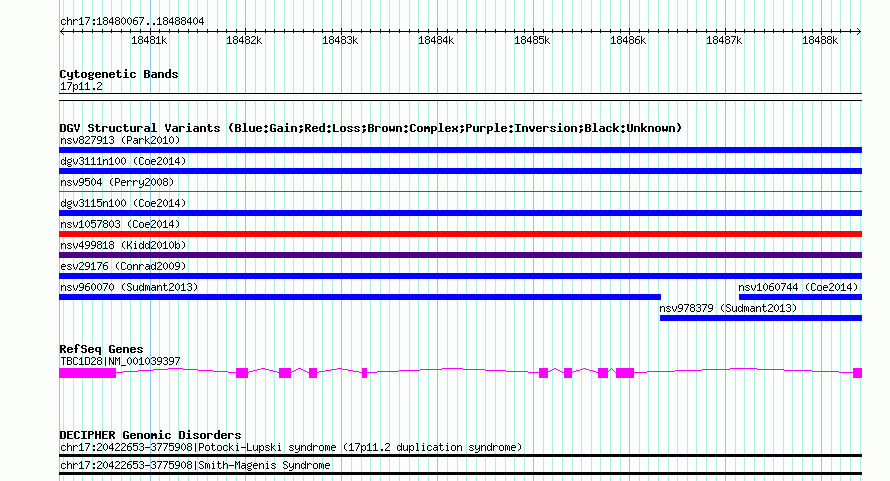The image size is (890, 481).
Task: Click the short blue bar under nsv1060744
Action: point(800,297)
